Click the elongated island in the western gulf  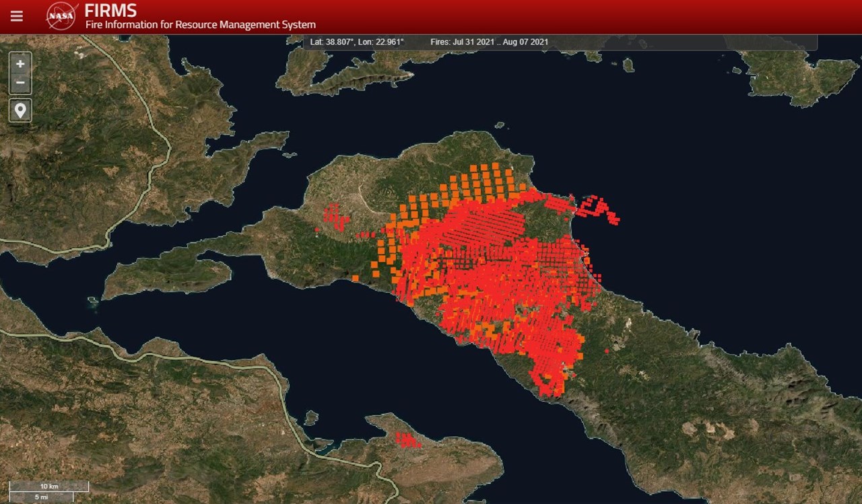click(x=168, y=275)
